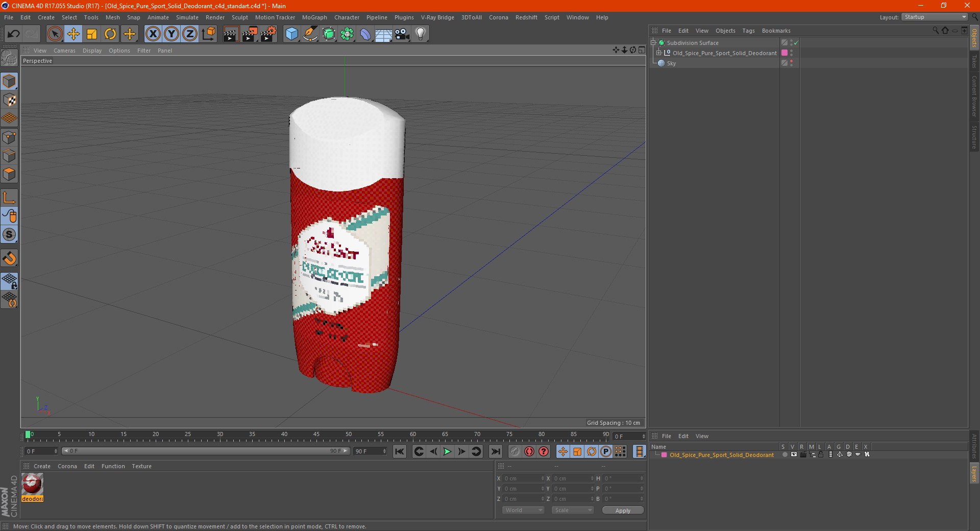Screen dimensions: 980x531
Task: Toggle X axis lock
Action: (153, 34)
